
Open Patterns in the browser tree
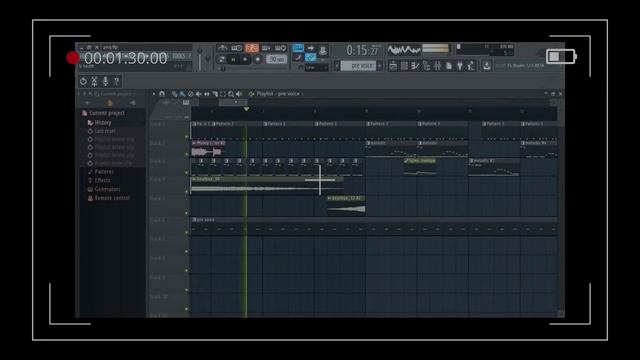(101, 172)
